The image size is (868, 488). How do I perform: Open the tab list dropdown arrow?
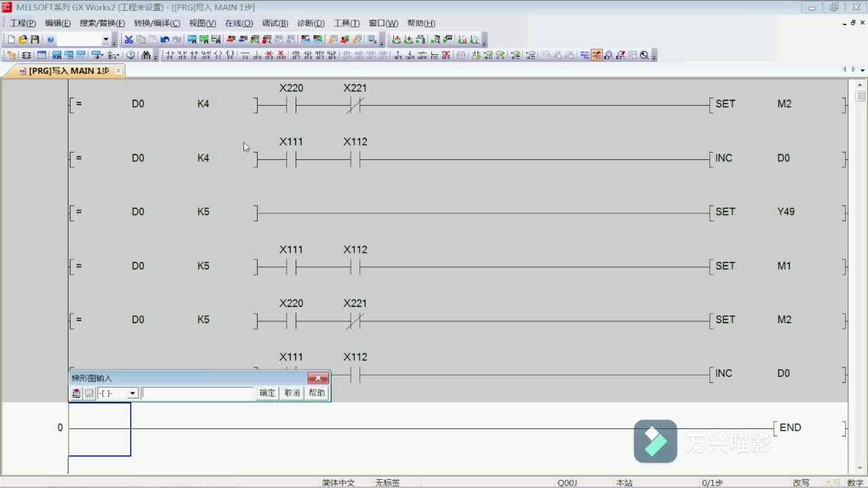pyautogui.click(x=863, y=70)
